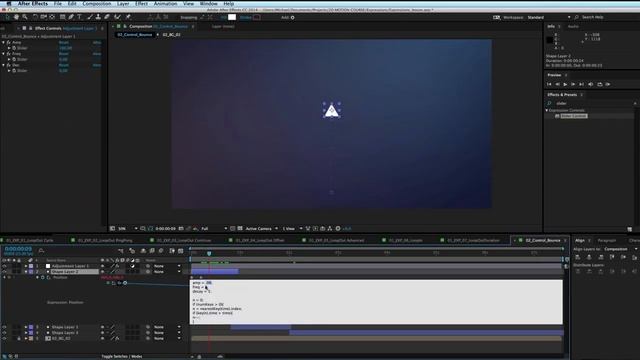Toggle the Amp effect fx switch
Viewport: 640px width, 360px height.
click(x=8, y=42)
